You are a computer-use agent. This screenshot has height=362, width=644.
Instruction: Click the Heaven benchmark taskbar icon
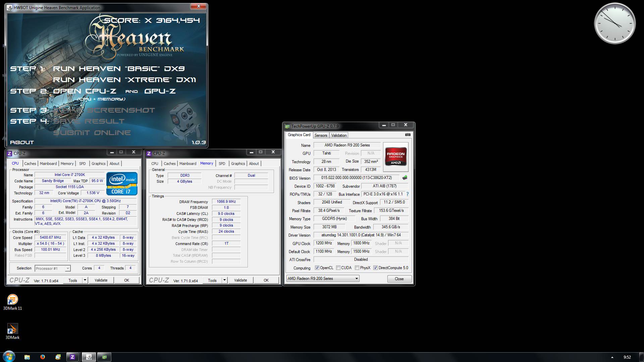[89, 357]
